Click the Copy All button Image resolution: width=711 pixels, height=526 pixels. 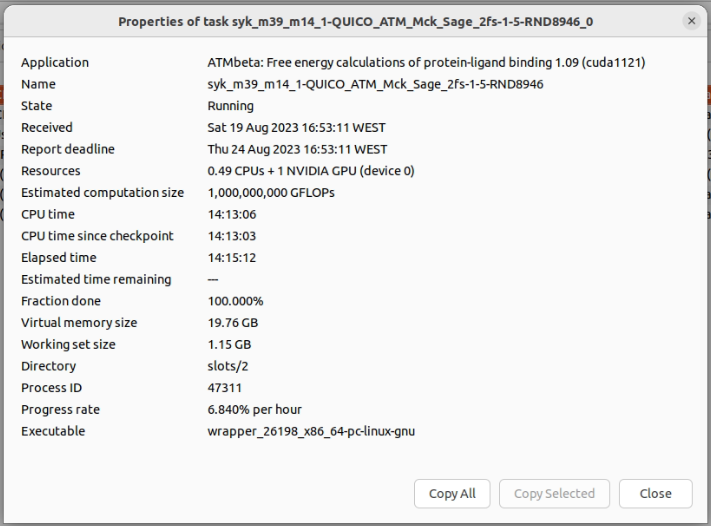[452, 493]
